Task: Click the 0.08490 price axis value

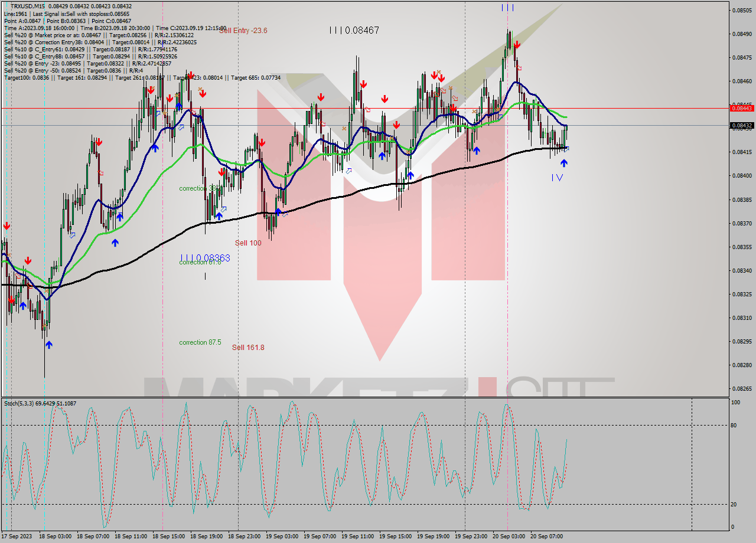Action: click(742, 34)
